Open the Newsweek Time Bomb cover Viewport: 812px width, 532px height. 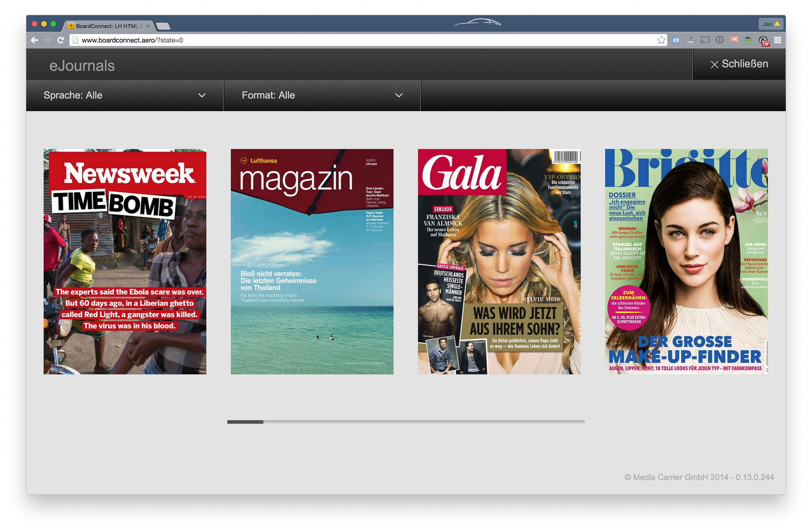coord(125,262)
